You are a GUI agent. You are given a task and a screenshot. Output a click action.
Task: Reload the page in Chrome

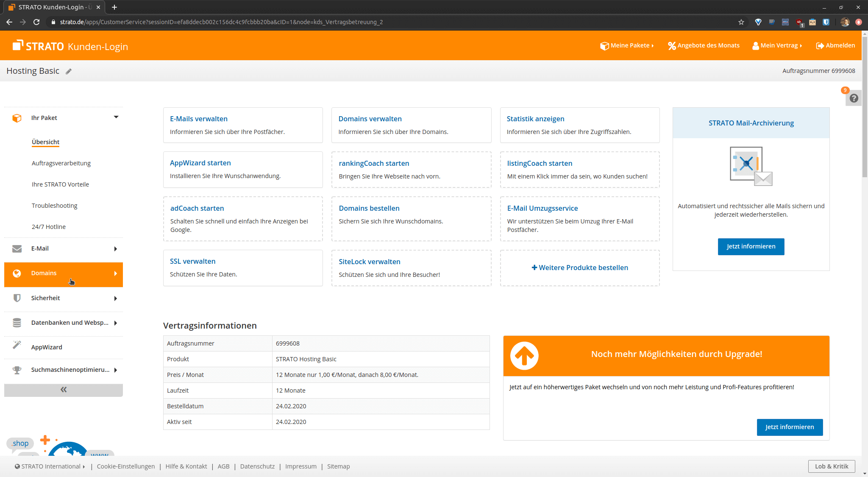point(36,22)
